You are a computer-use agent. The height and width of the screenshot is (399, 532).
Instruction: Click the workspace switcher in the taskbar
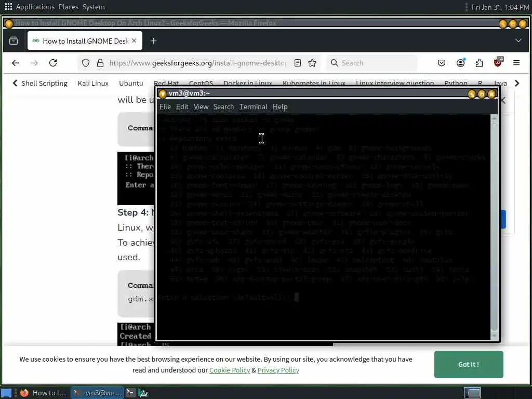point(472,393)
